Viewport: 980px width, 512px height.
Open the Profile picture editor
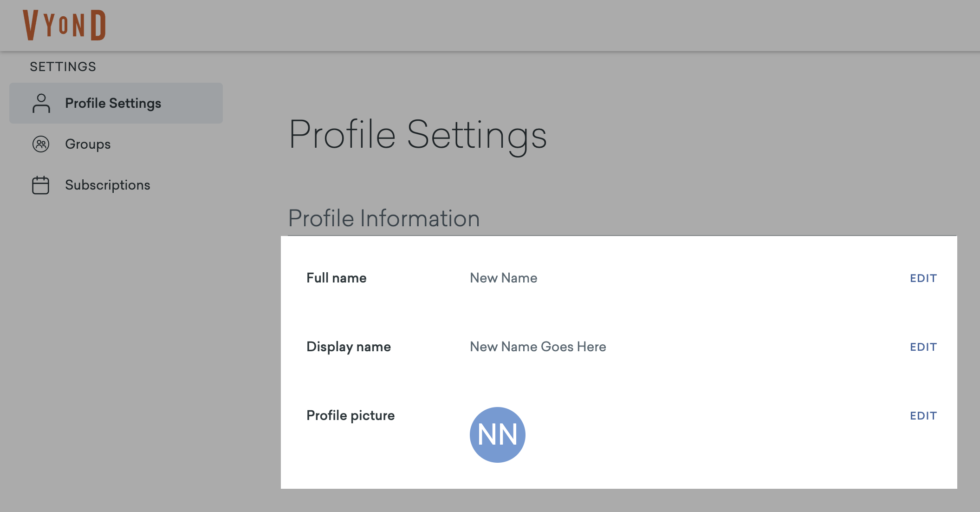pyautogui.click(x=923, y=415)
